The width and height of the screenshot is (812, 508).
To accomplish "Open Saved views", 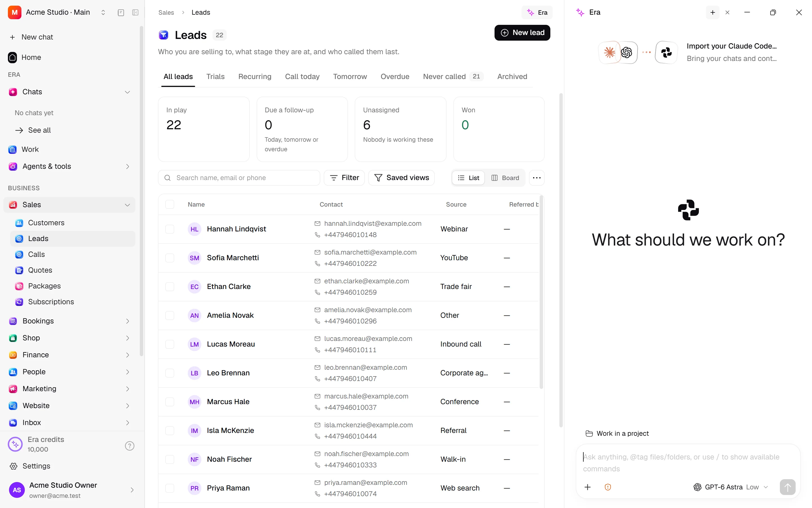I will [401, 178].
